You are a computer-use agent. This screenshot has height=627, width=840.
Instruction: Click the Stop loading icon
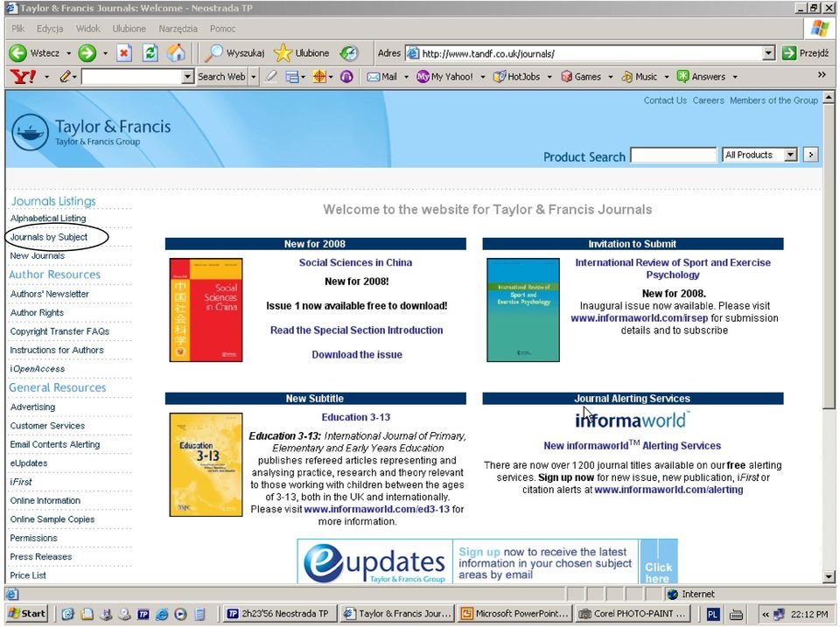tap(124, 53)
